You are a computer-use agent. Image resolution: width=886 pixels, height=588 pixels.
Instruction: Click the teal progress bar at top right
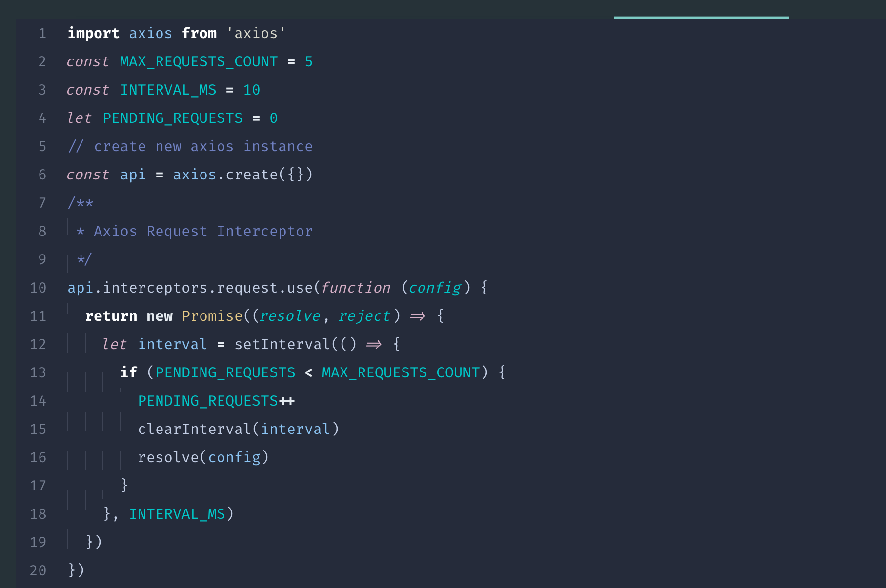coord(701,16)
